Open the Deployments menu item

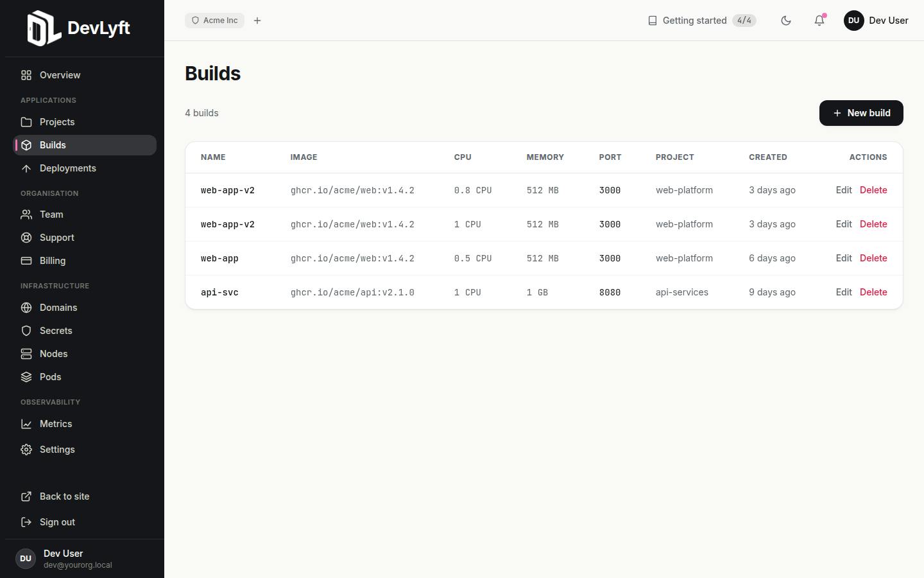click(85, 168)
